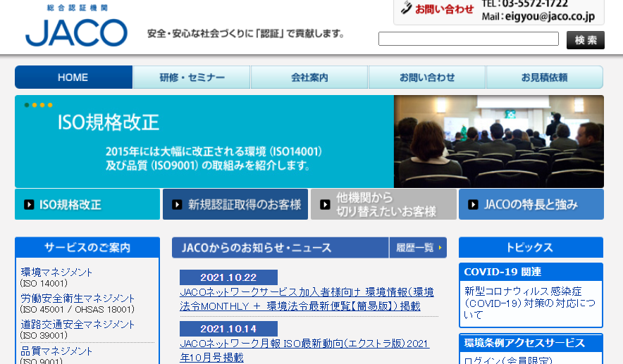The height and width of the screenshot is (364, 623).
Task: Click the ISO規格改正 banner heading
Action: (108, 123)
